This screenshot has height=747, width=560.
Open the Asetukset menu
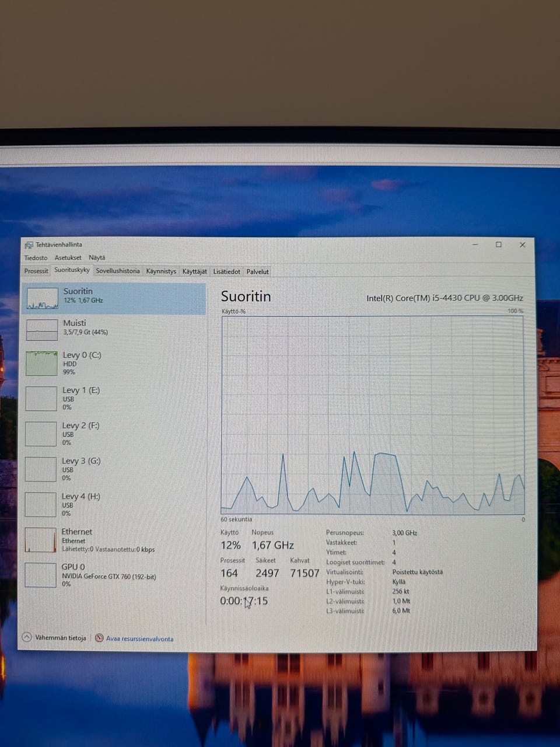click(x=68, y=257)
